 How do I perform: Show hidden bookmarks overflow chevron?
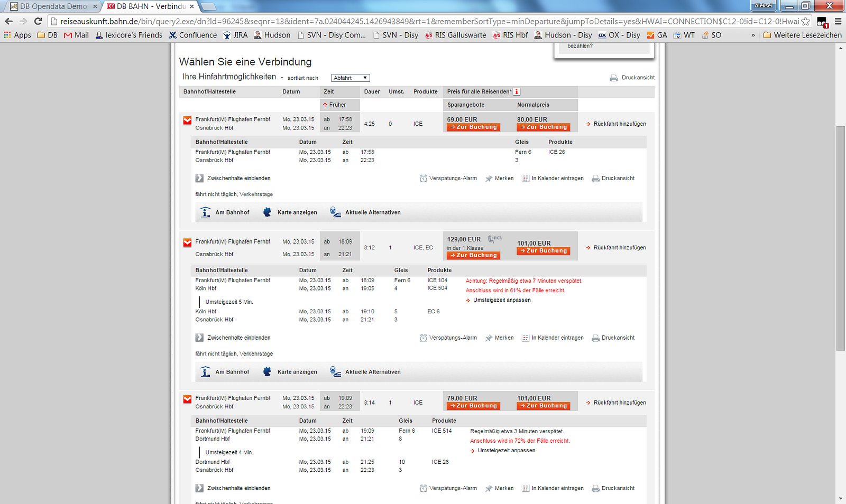753,35
